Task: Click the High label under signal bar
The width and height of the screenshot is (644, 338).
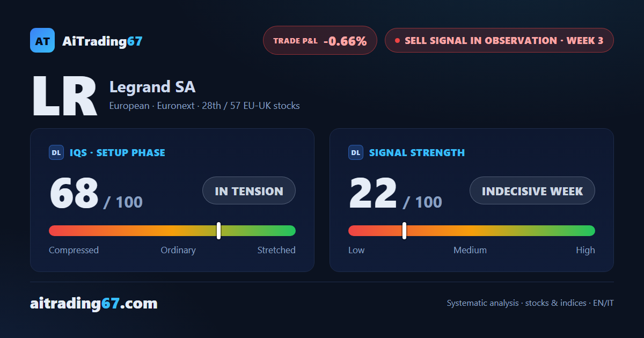Action: tap(586, 250)
